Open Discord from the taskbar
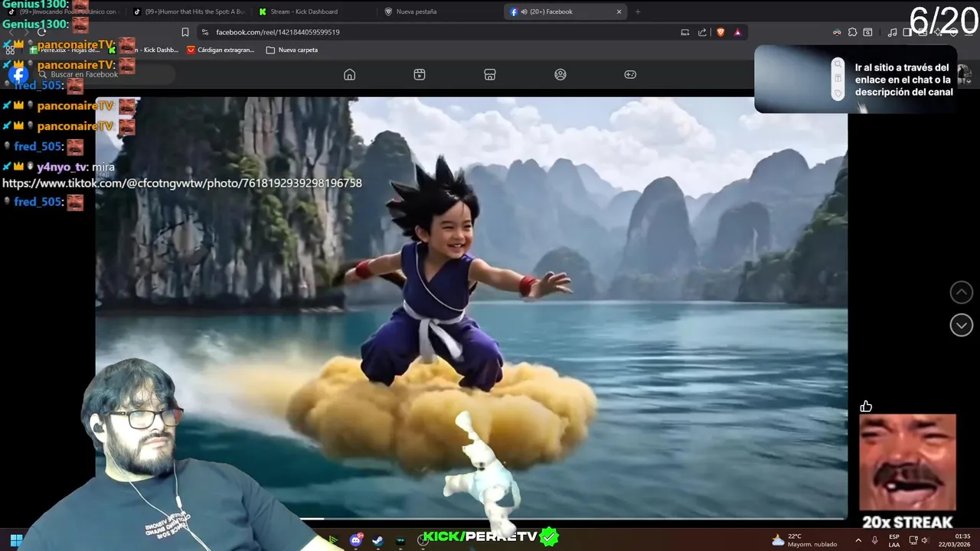The height and width of the screenshot is (551, 980). [356, 540]
